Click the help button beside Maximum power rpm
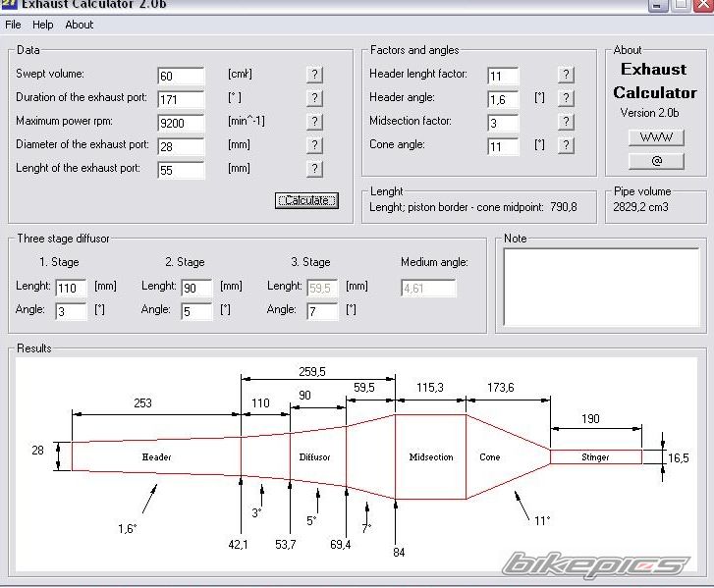 [314, 122]
